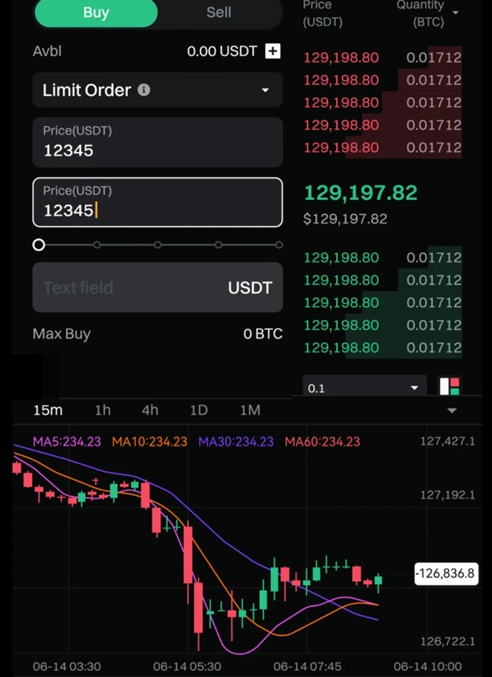The width and height of the screenshot is (492, 677).
Task: Click the 06-14 03:30 time label
Action: [x=67, y=666]
